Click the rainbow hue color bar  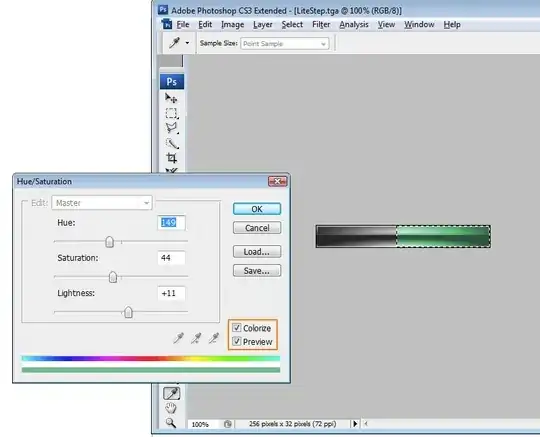[x=151, y=358]
